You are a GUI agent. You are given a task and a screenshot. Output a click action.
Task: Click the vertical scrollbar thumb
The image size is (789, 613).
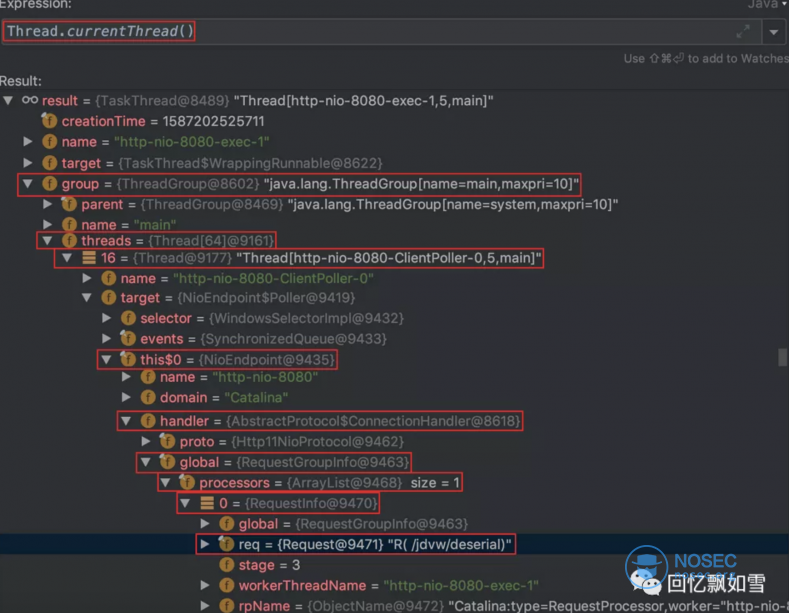point(782,357)
